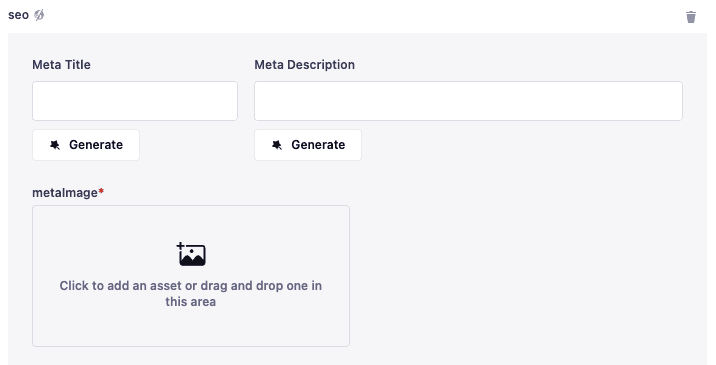Click the sparkle icon under Meta Description
716x365 pixels.
277,145
